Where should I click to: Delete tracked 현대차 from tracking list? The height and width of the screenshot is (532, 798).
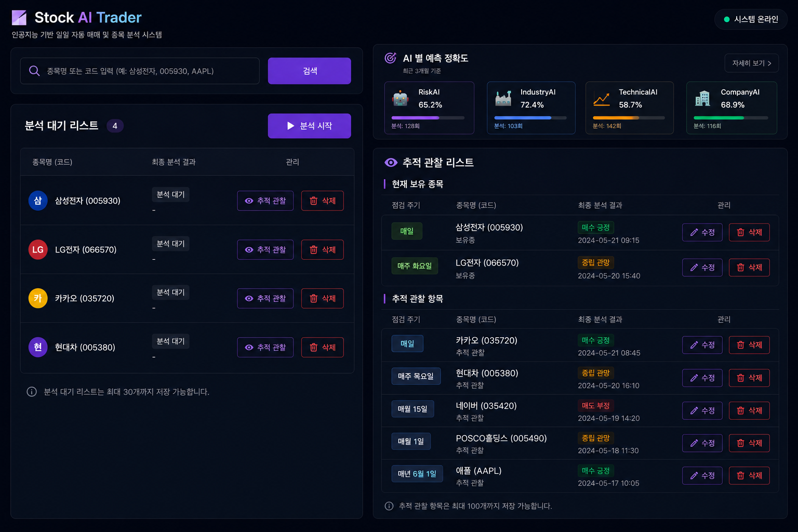click(749, 378)
